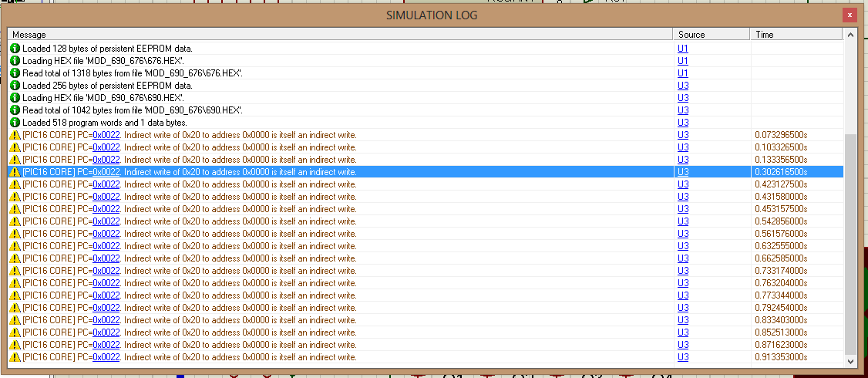Click the Source column header
The height and width of the screenshot is (378, 868).
pos(711,35)
